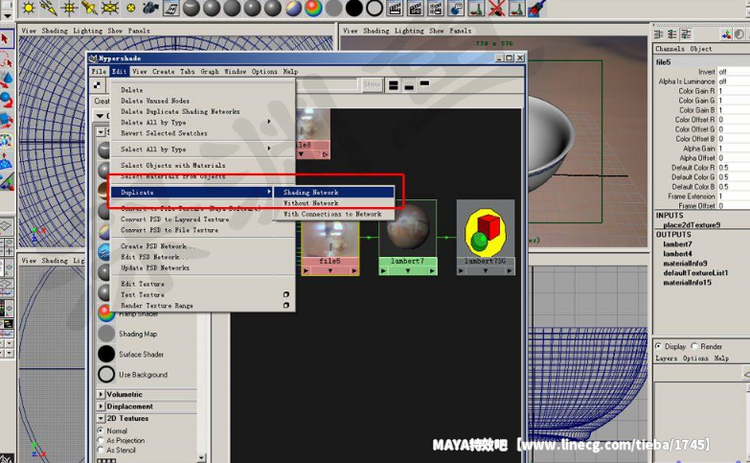Open layer editor Options menu

[x=695, y=358]
